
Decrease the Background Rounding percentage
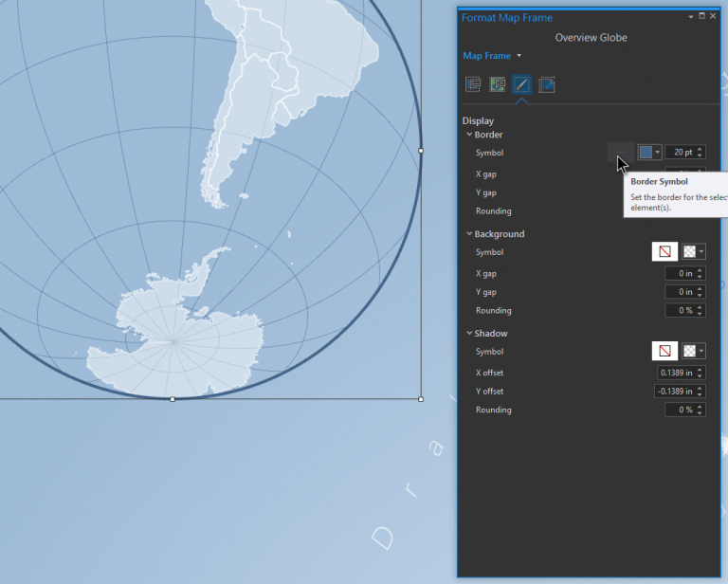700,314
